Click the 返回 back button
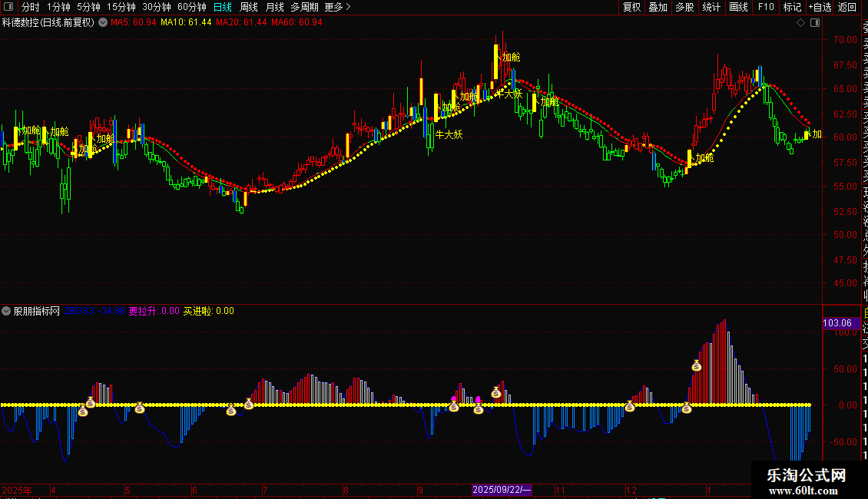This screenshot has width=868, height=499. click(847, 7)
